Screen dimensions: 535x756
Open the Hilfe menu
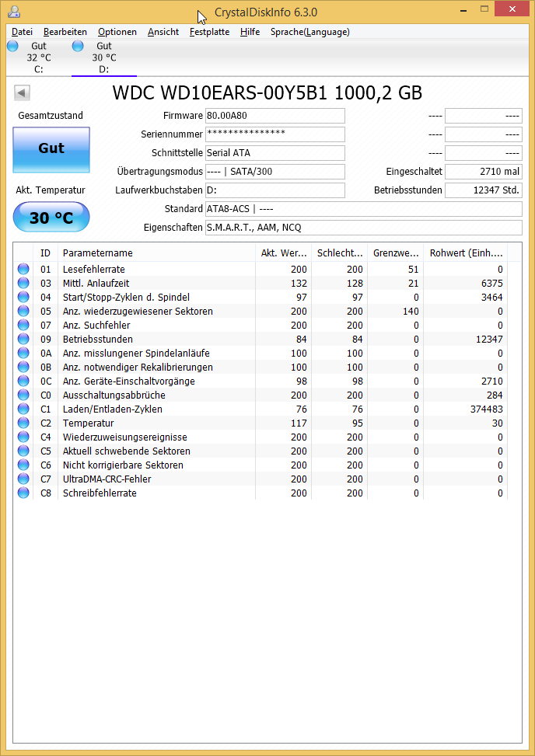pyautogui.click(x=250, y=32)
